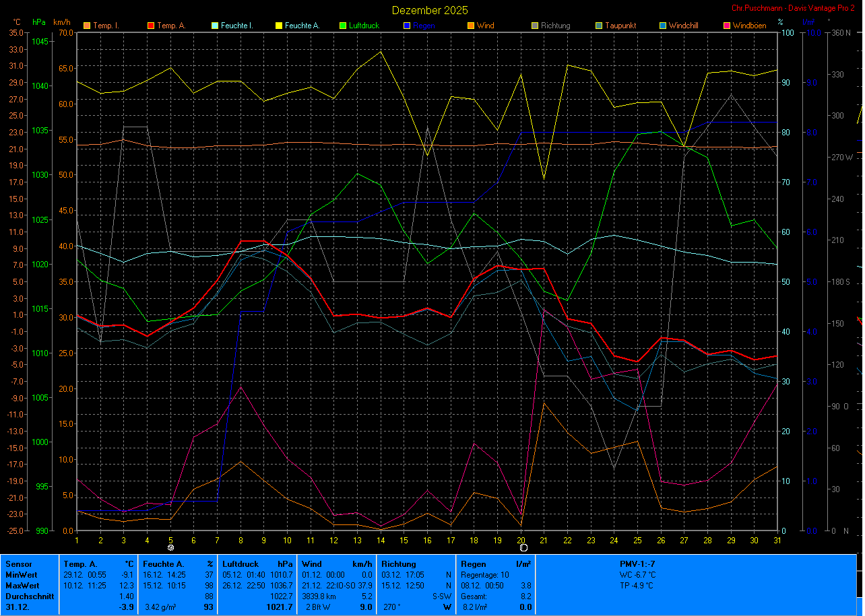Select the Regen column header in table
The width and height of the screenshot is (865, 616).
point(472,564)
